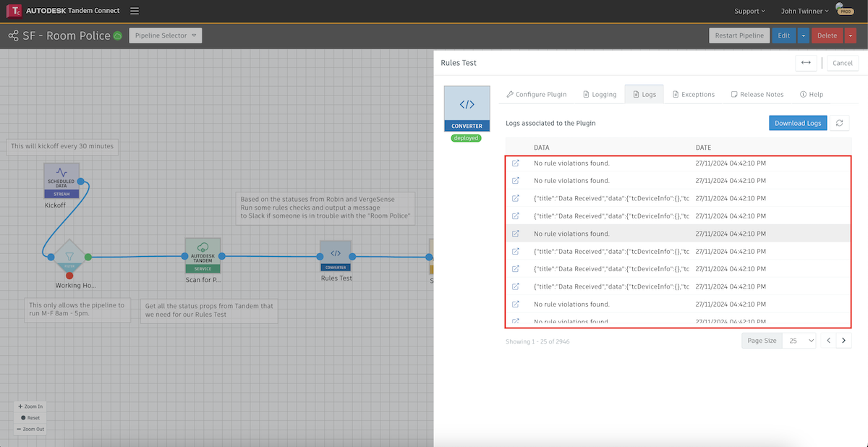Switch to the Logging tab

pyautogui.click(x=600, y=94)
